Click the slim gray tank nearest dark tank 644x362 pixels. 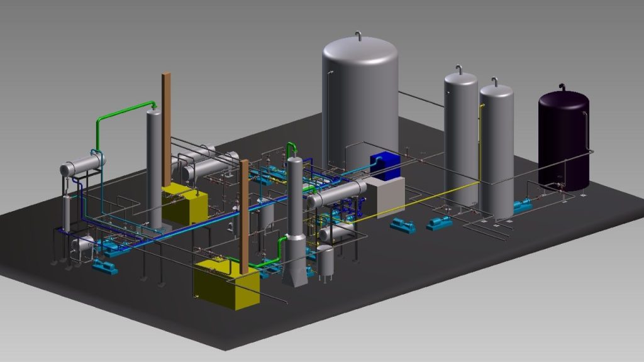[496, 151]
